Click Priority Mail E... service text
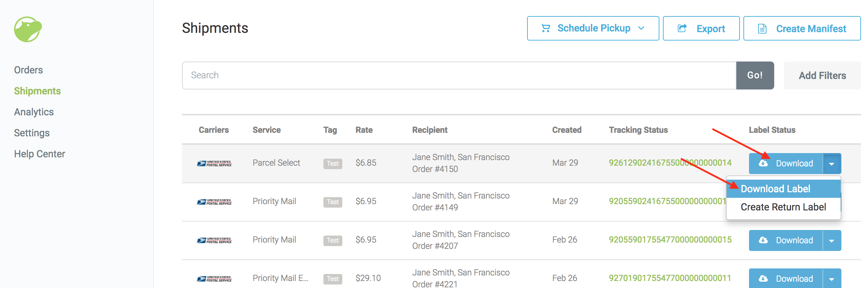The height and width of the screenshot is (288, 868). pos(280,278)
